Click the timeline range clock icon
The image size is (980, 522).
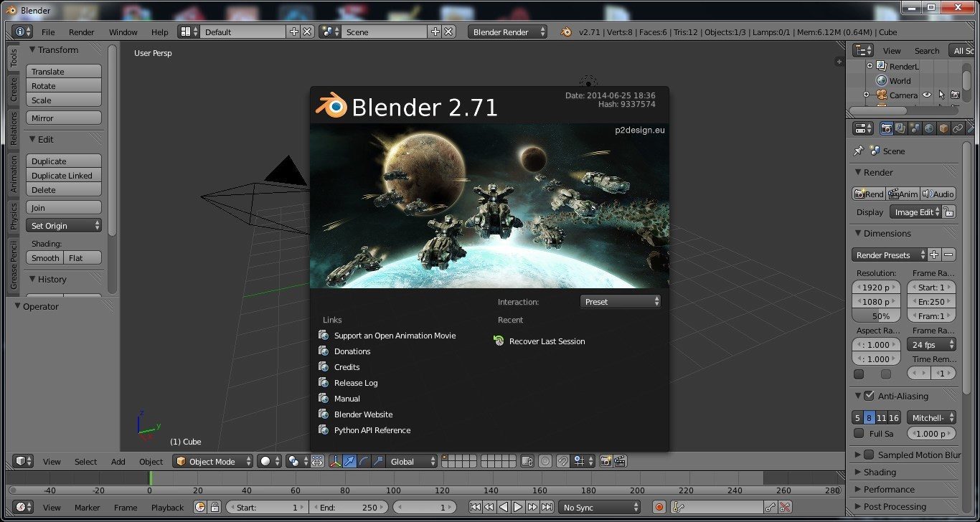point(200,507)
